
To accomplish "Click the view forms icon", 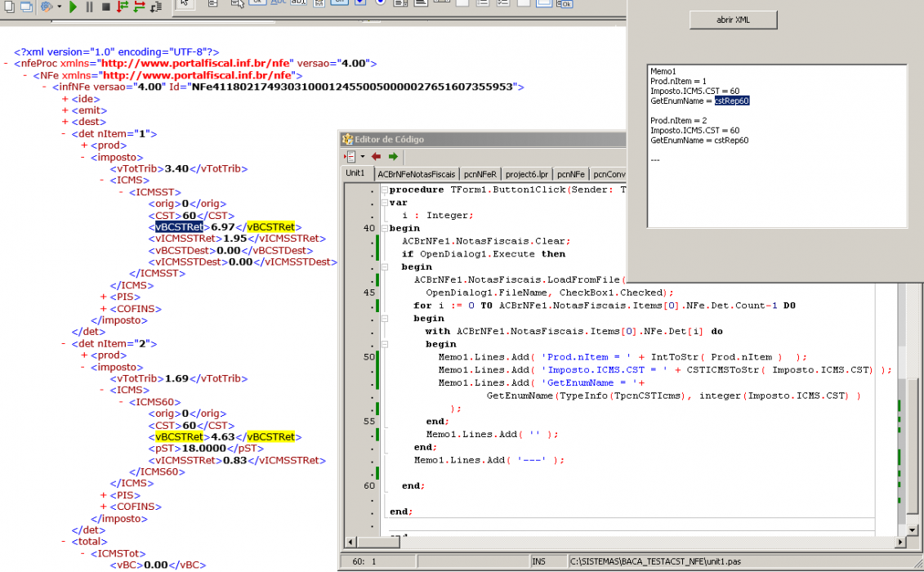I will 26,7.
